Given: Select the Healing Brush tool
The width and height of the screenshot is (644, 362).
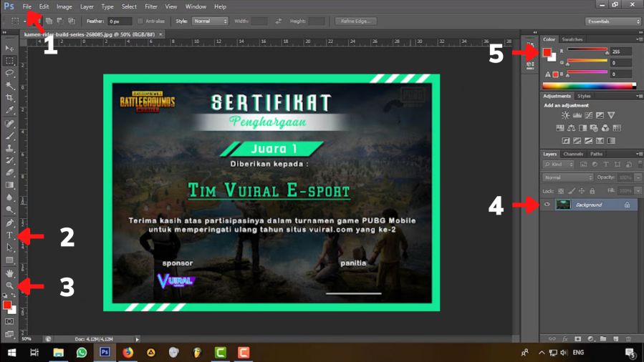Looking at the screenshot, I should click(9, 123).
